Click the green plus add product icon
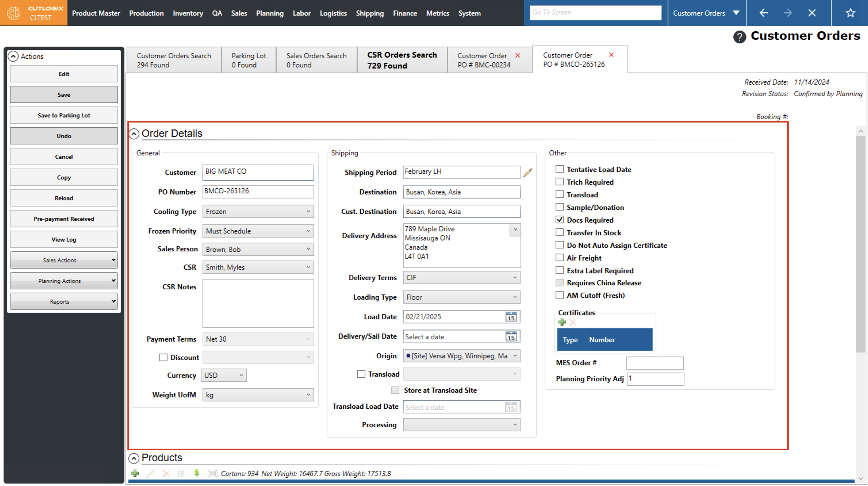This screenshot has width=868, height=486. coord(135,473)
